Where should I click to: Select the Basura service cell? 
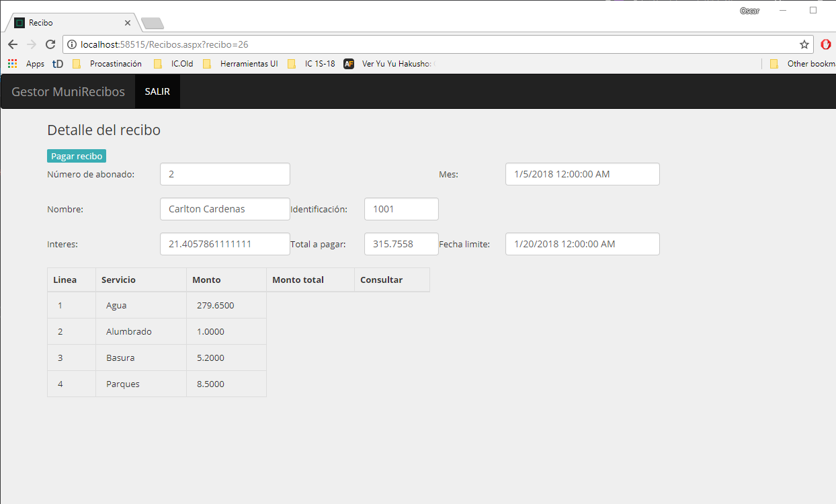pos(141,358)
